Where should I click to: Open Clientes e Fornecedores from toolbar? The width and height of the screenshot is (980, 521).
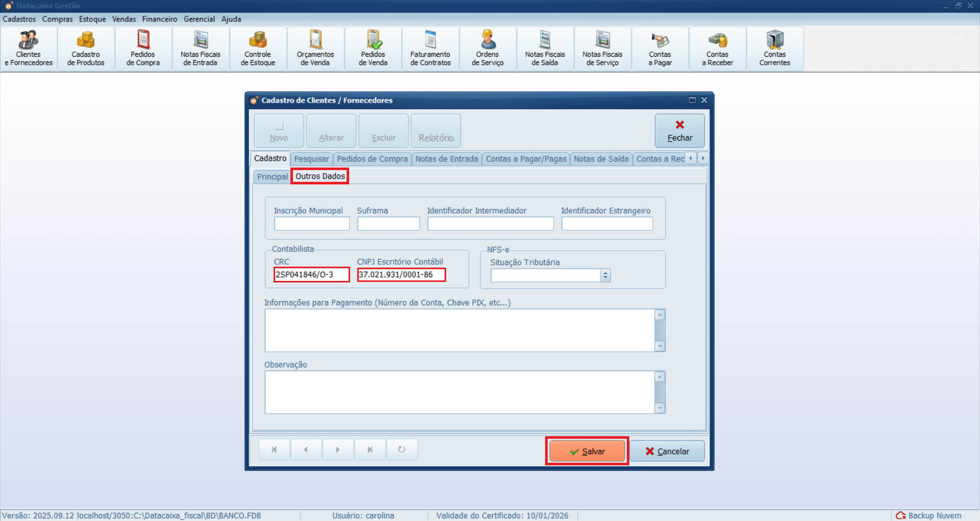(x=29, y=49)
